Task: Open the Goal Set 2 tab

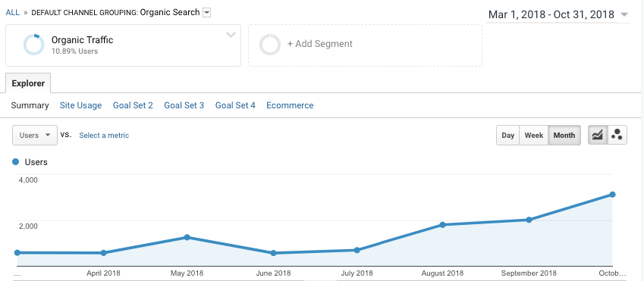Action: [x=133, y=105]
